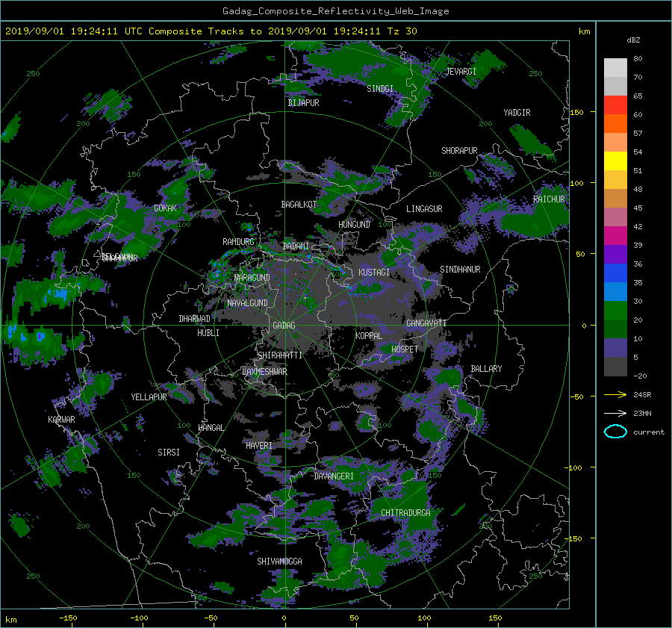Click the HUNGUND city label
The width and height of the screenshot is (672, 628).
tap(354, 225)
